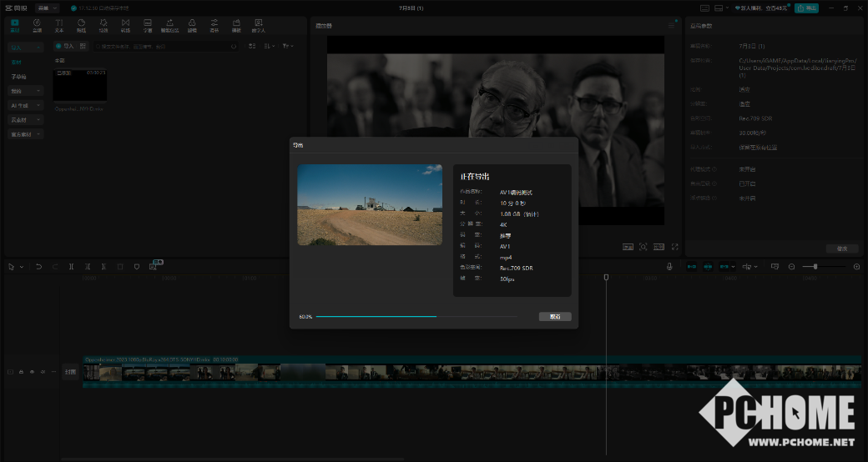Click the 封面 cover button on the timeline

point(70,372)
